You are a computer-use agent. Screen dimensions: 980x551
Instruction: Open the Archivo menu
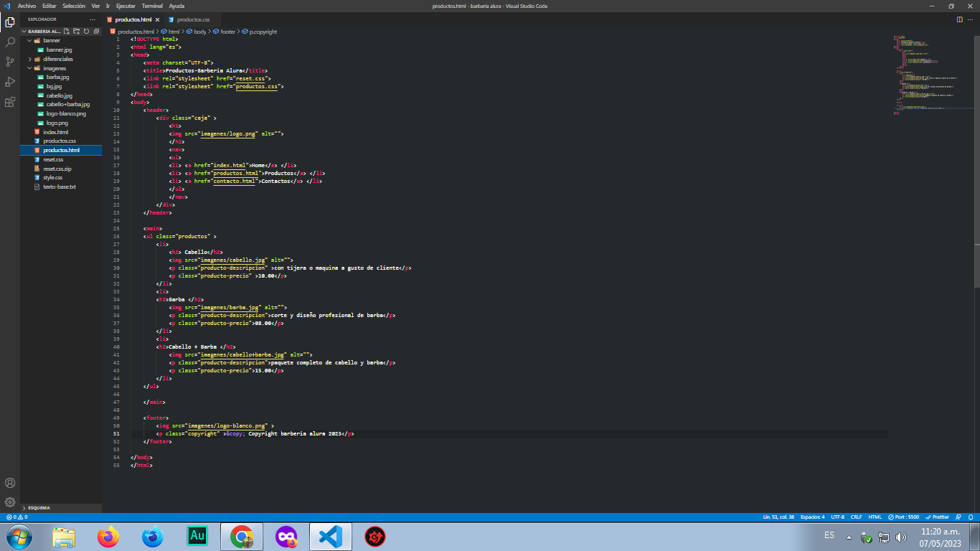click(x=27, y=6)
